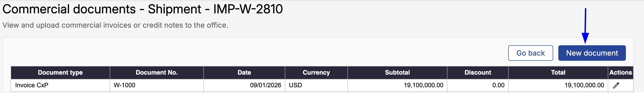Select the USD currency cell
Image resolution: width=644 pixels, height=99 pixels.
pyautogui.click(x=295, y=85)
